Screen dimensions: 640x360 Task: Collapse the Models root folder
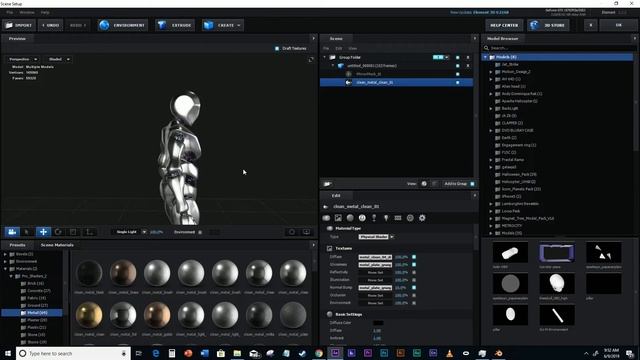tap(486, 57)
